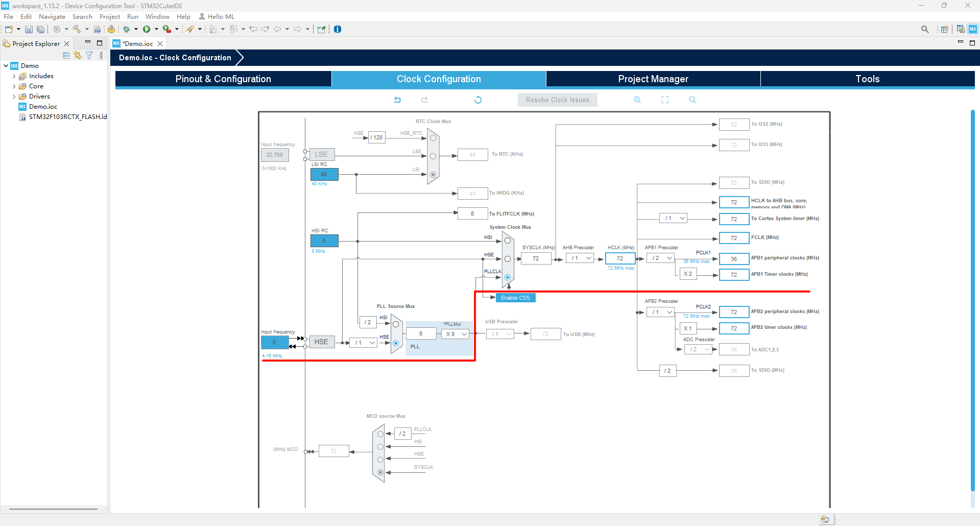The height and width of the screenshot is (526, 980).
Task: Select HSE in PLL Source Mux
Action: click(396, 343)
